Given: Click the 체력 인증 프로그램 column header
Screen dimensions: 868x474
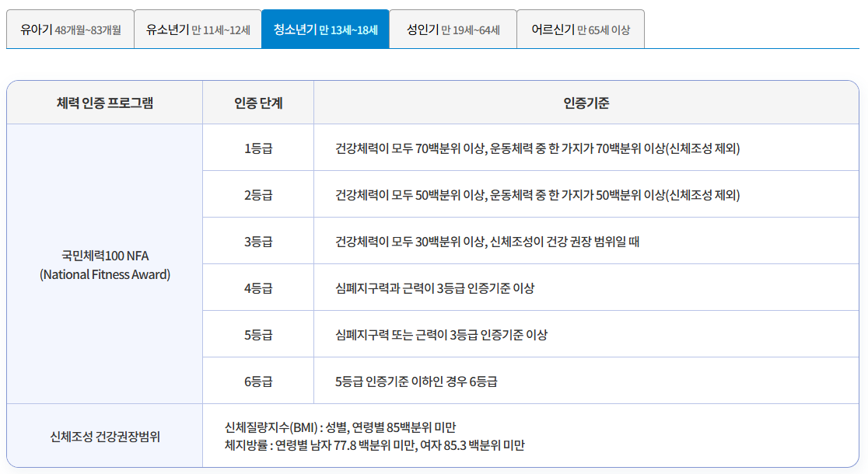Looking at the screenshot, I should (x=103, y=101).
